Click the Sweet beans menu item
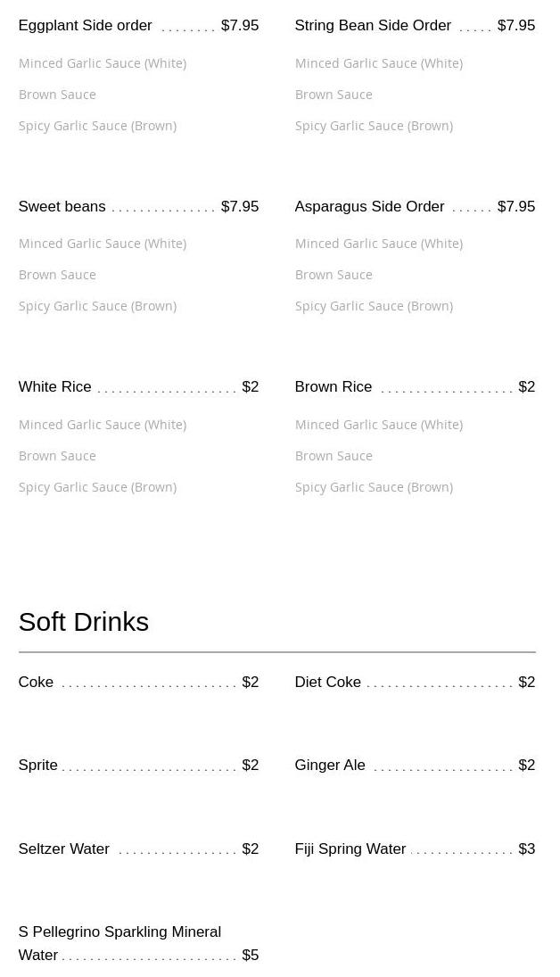560x977 pixels. (x=62, y=206)
